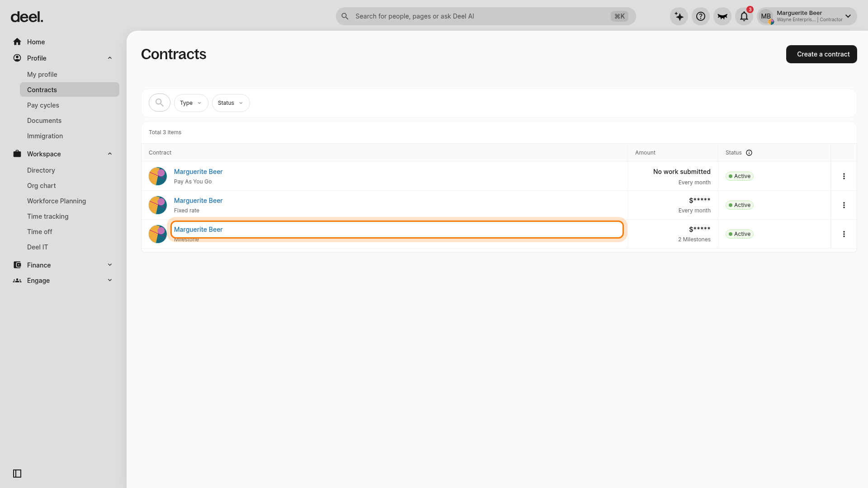Image resolution: width=868 pixels, height=488 pixels.
Task: Go to Home in sidebar
Action: click(x=36, y=42)
